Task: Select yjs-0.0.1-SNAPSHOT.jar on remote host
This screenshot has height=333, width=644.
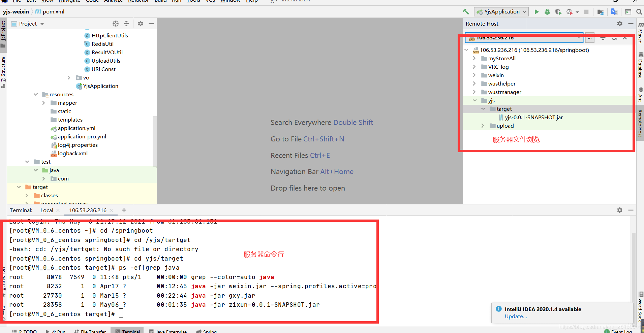Action: pyautogui.click(x=534, y=117)
